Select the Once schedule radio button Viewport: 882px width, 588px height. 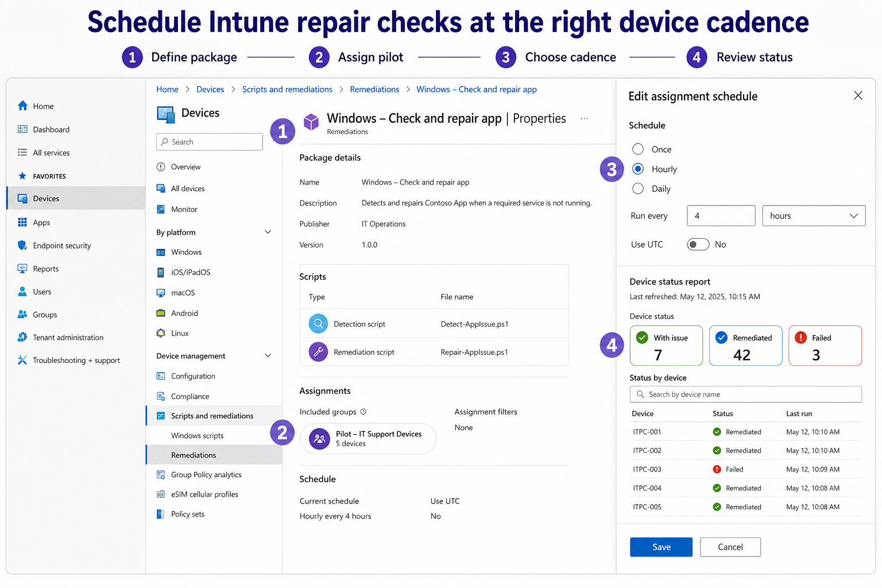(x=638, y=149)
